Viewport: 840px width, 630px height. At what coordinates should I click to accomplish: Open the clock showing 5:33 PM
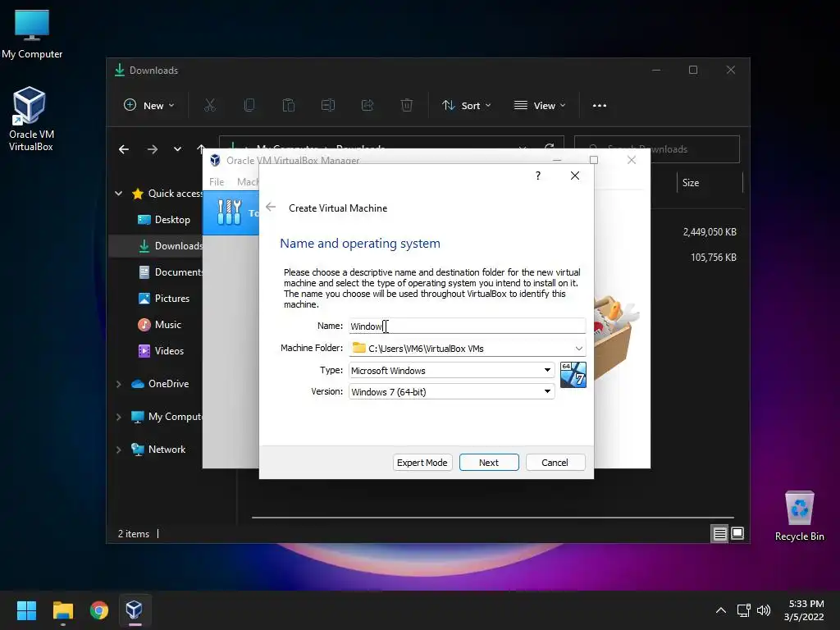[x=804, y=610]
